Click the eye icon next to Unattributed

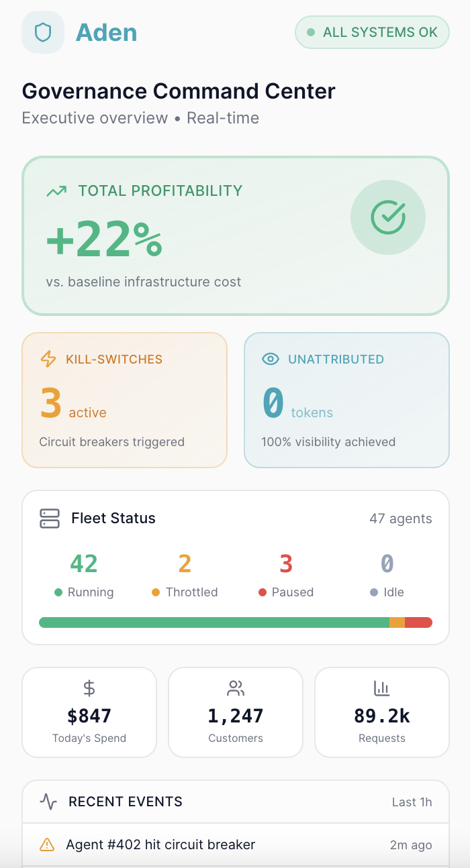point(270,359)
